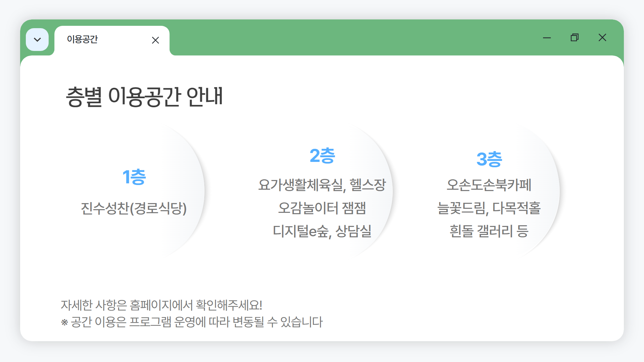644x362 pixels.
Task: Close the window with X
Action: 602,38
